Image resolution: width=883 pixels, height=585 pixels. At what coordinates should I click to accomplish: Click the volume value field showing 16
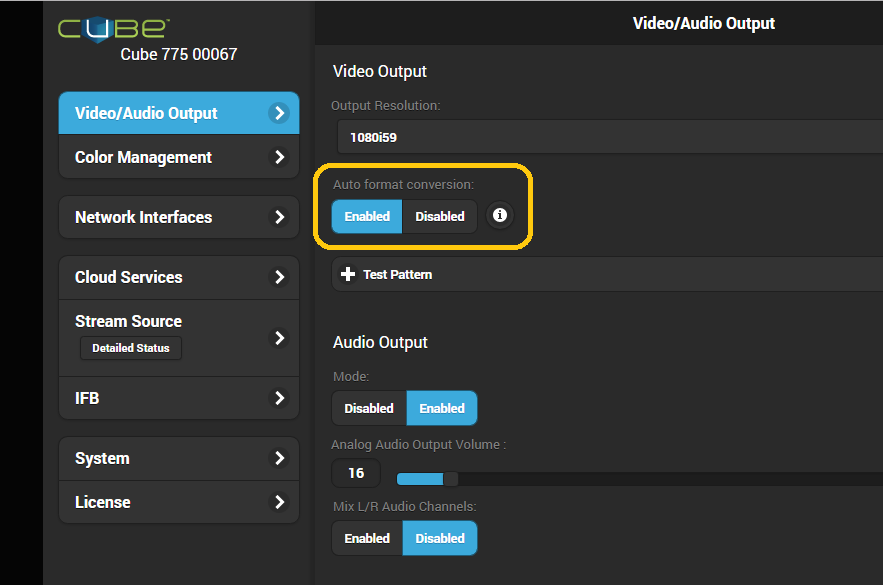[x=356, y=473]
